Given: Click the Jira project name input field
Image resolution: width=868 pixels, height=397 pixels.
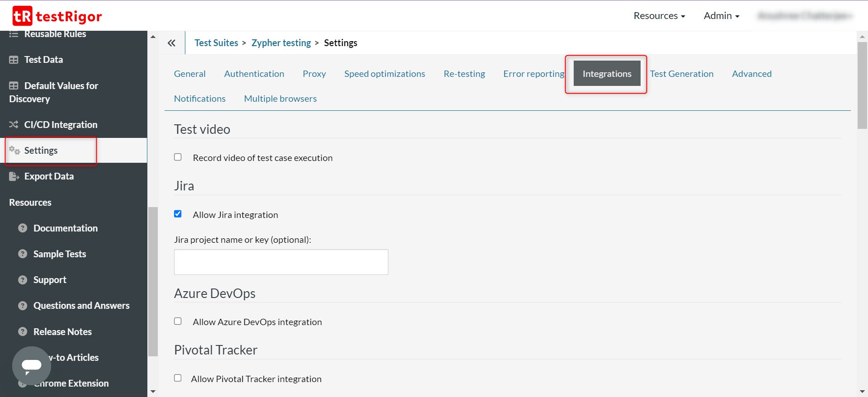Looking at the screenshot, I should point(281,262).
